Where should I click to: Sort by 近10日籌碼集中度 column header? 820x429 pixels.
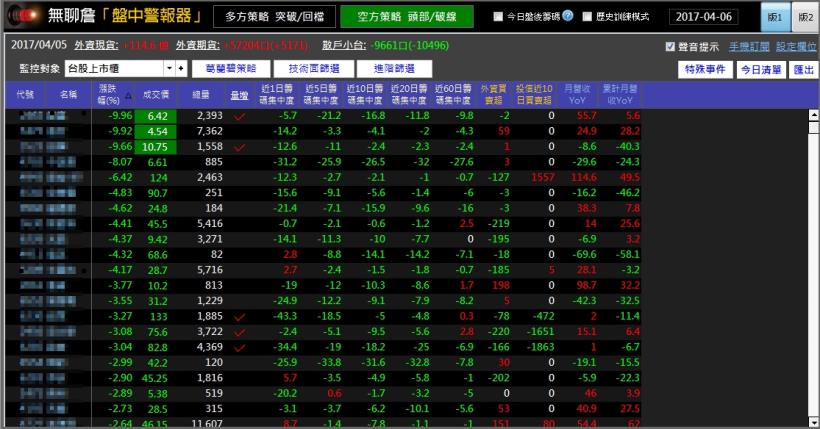click(365, 95)
